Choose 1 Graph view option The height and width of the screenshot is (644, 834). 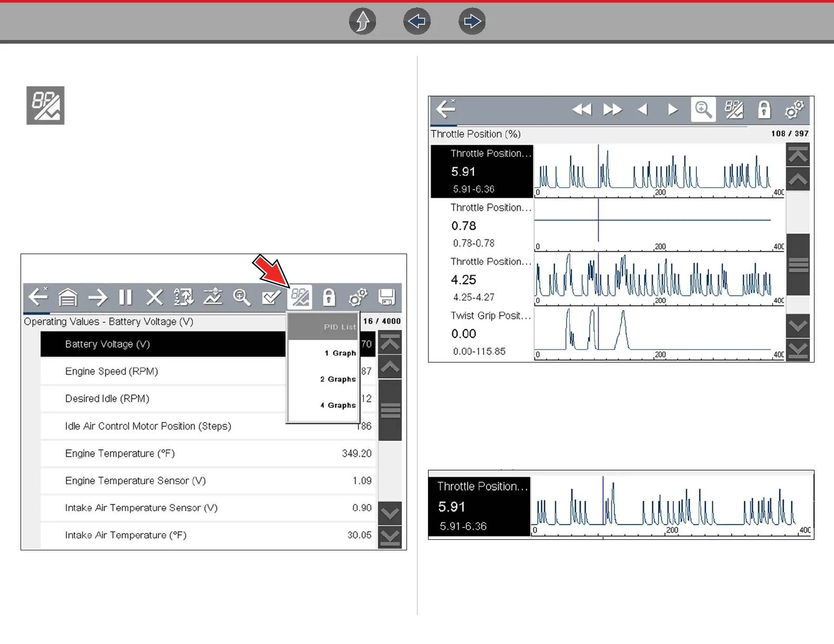click(x=323, y=353)
